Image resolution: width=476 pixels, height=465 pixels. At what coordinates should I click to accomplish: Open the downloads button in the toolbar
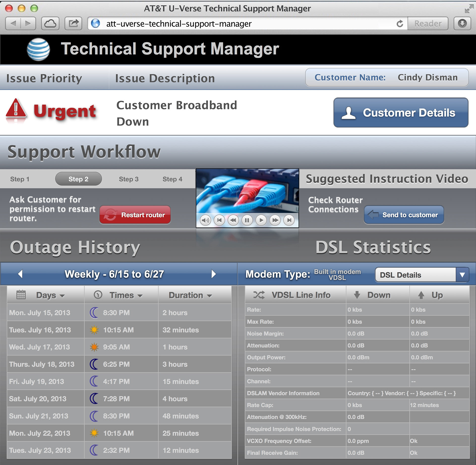(462, 24)
